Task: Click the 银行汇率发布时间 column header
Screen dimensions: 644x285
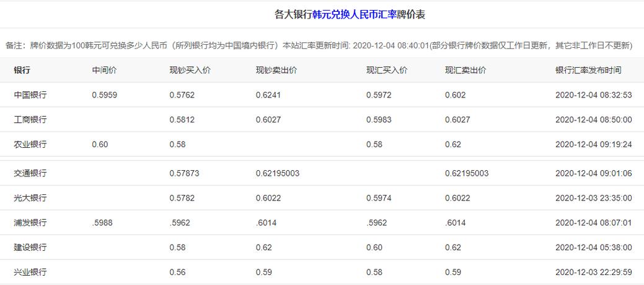Action: (x=588, y=70)
